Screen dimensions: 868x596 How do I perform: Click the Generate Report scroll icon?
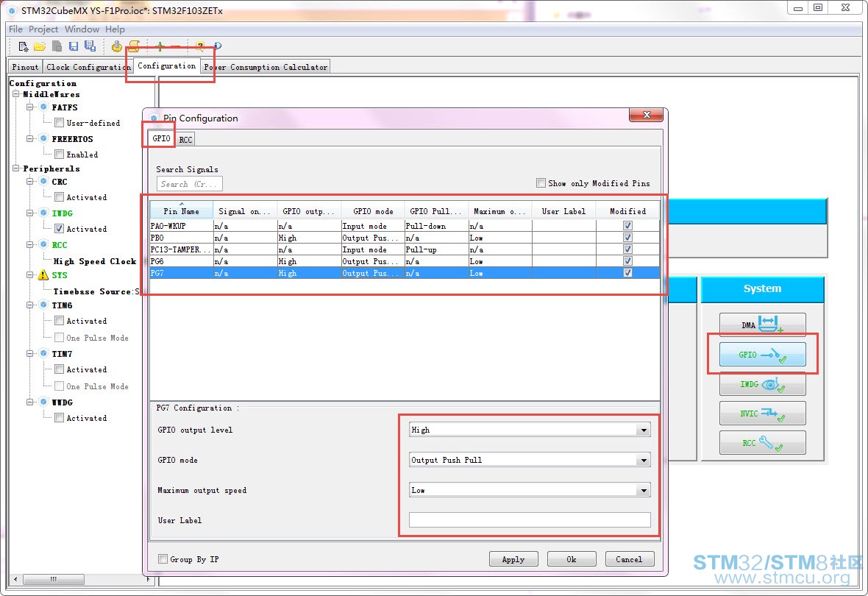[134, 46]
